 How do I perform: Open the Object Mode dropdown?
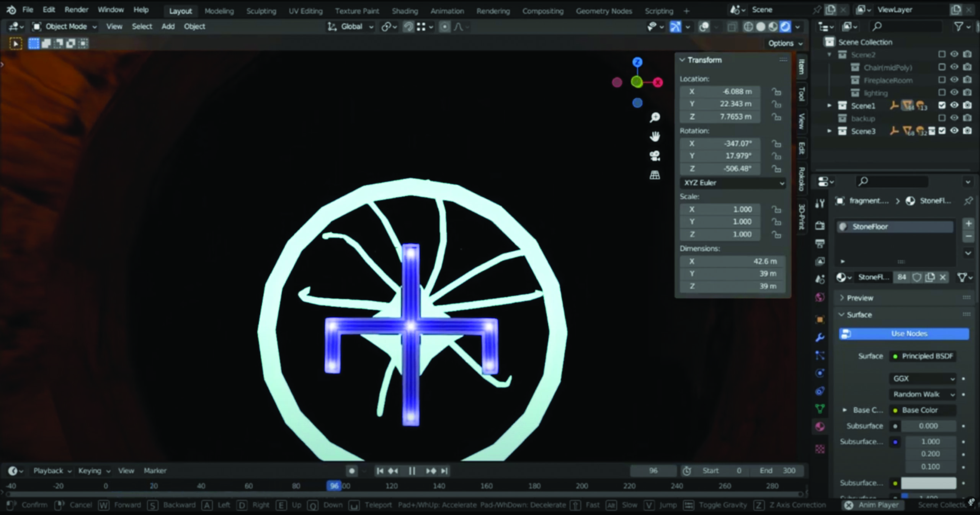tap(65, 27)
